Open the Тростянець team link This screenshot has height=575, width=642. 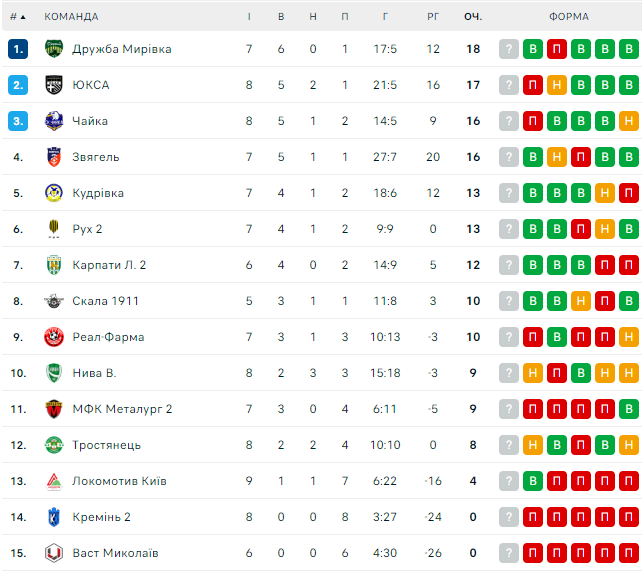click(106, 445)
